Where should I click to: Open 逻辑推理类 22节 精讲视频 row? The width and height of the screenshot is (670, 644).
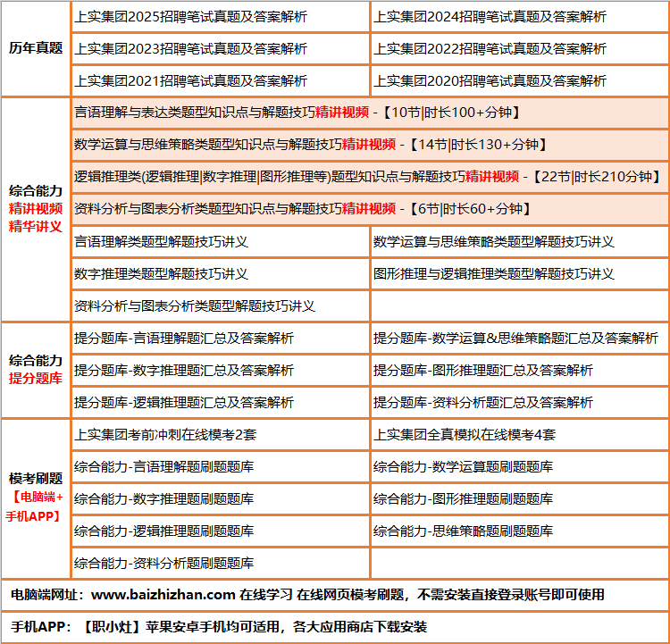coord(367,177)
